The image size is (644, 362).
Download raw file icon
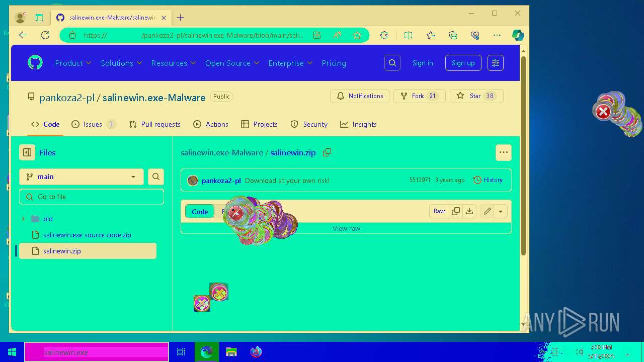(469, 211)
